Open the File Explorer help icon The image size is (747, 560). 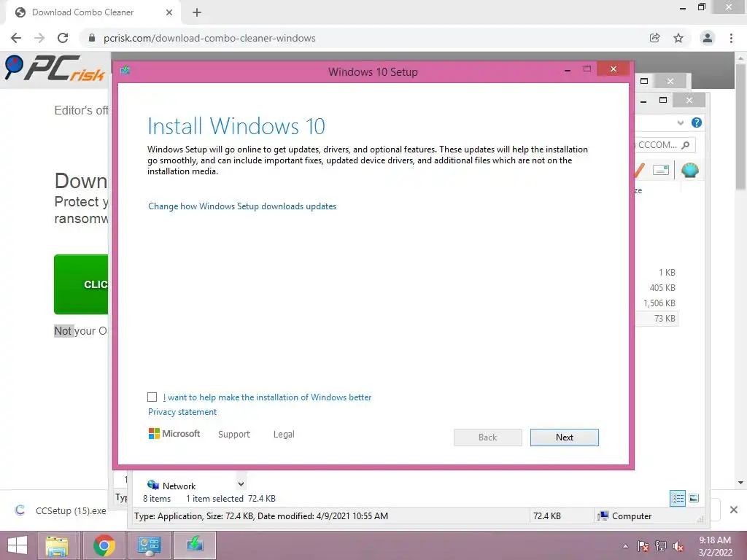697,122
